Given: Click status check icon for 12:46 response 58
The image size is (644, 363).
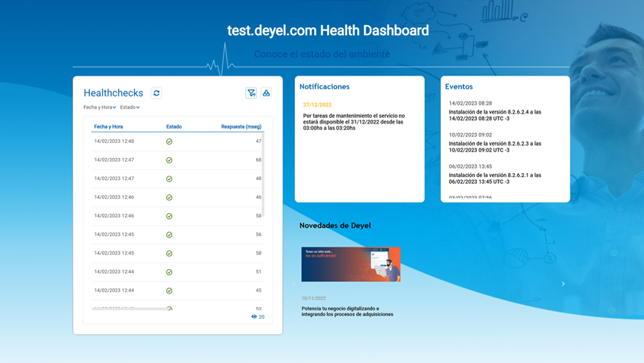Looking at the screenshot, I should 169,217.
